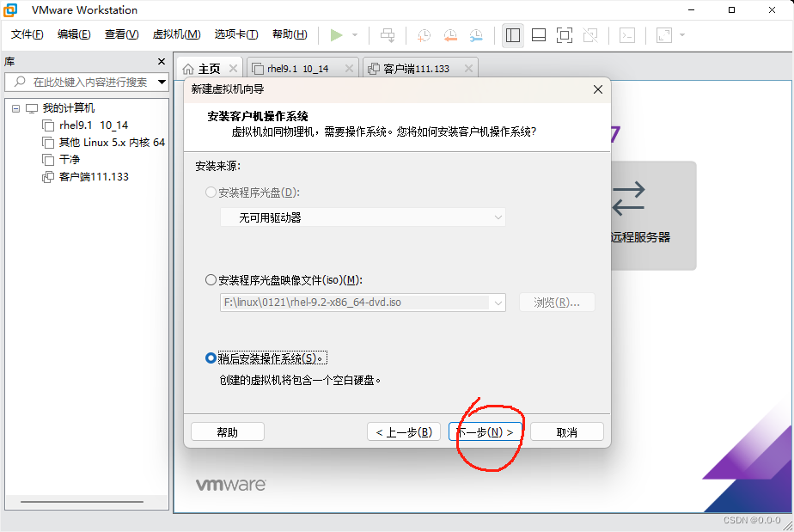Screen dimensions: 794x532
Task: Expand the ISO path dropdown arrow
Action: click(498, 303)
